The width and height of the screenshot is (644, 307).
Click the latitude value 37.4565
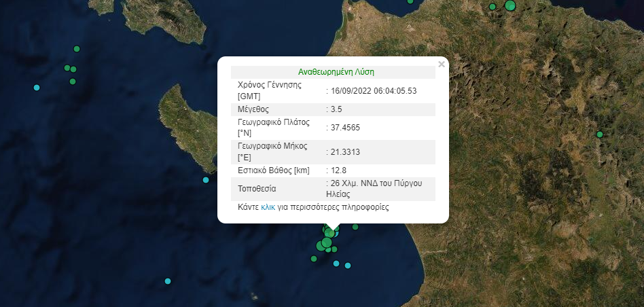pos(345,128)
